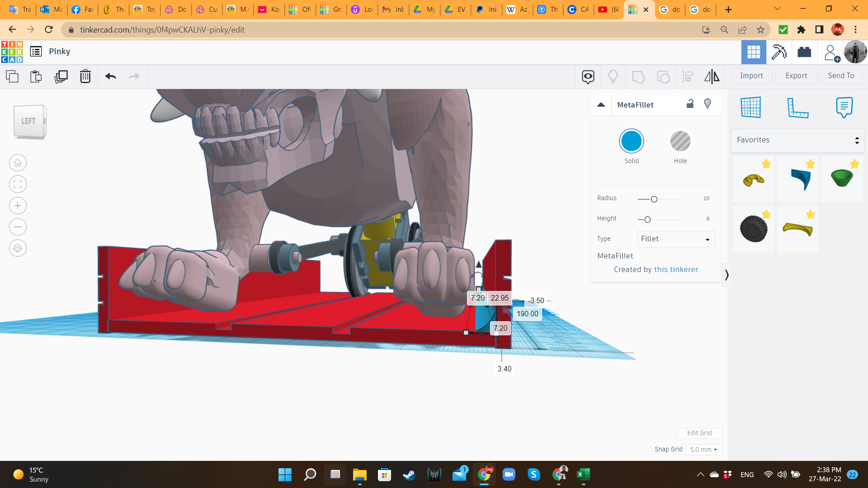This screenshot has width=868, height=488.
Task: Click the Duplicate and repeat icon
Action: point(61,76)
